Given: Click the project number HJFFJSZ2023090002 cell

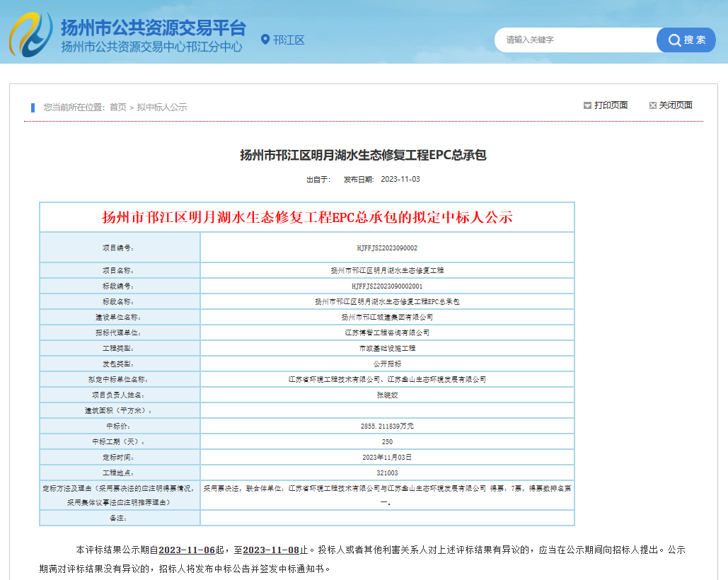Looking at the screenshot, I should click(x=387, y=248).
